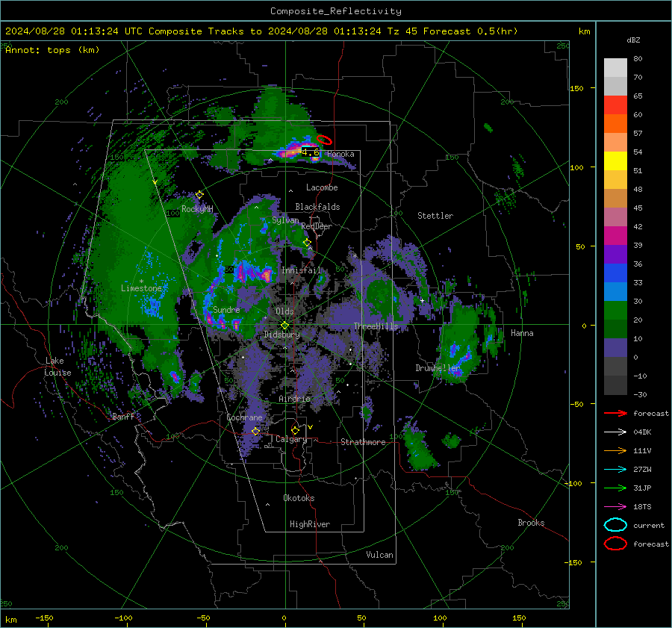Click the Airdrie city label
Image resolution: width=672 pixels, height=628 pixels.
(x=294, y=399)
